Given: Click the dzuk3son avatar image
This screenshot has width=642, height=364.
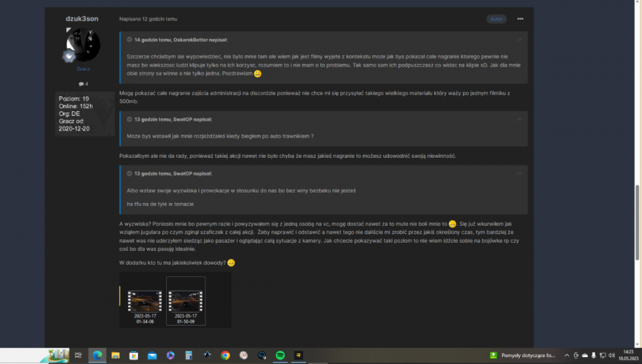Looking at the screenshot, I should 83,44.
